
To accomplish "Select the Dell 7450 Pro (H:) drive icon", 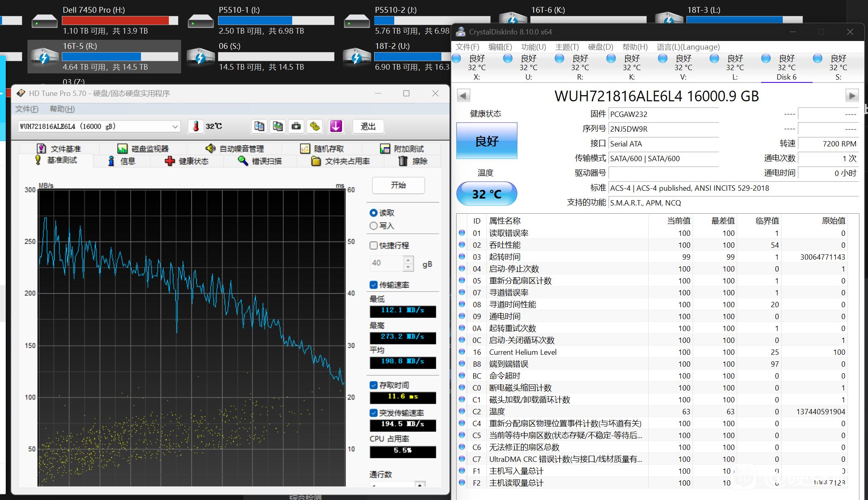I will [x=45, y=21].
